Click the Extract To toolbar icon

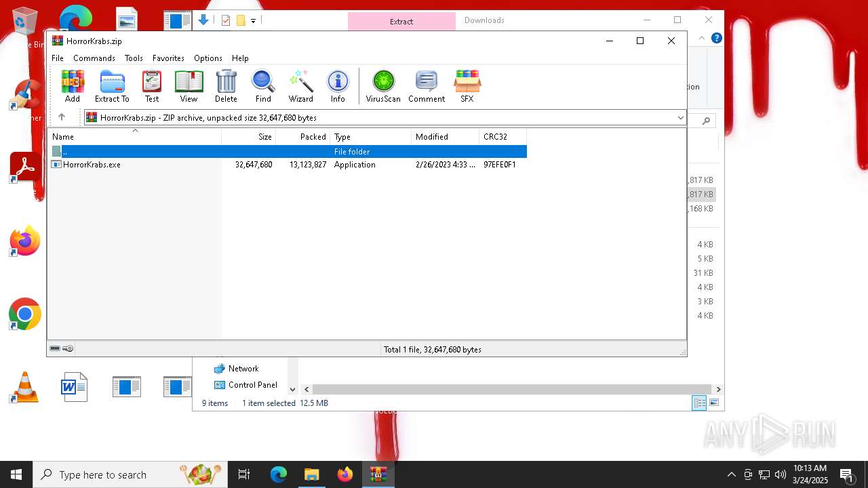tap(112, 86)
